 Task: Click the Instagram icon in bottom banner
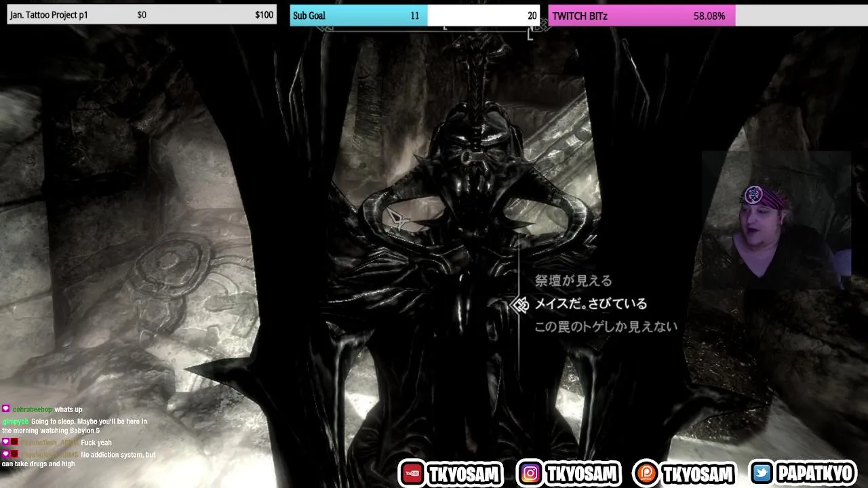click(530, 473)
